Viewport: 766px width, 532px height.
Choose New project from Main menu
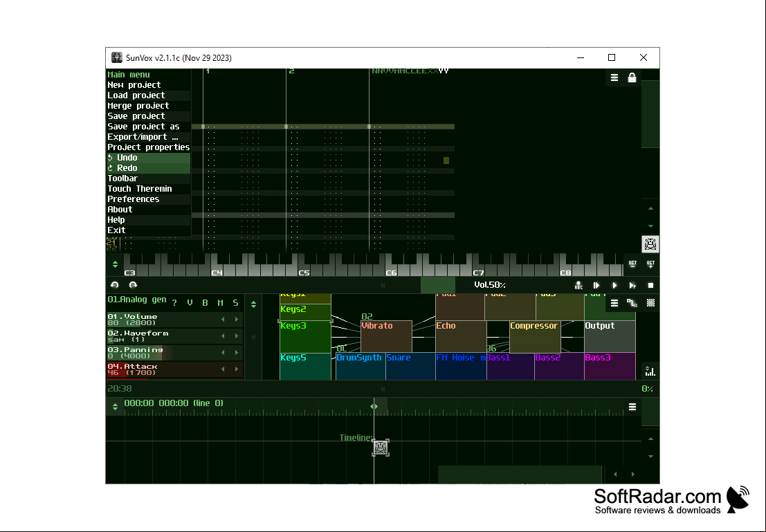coord(149,85)
